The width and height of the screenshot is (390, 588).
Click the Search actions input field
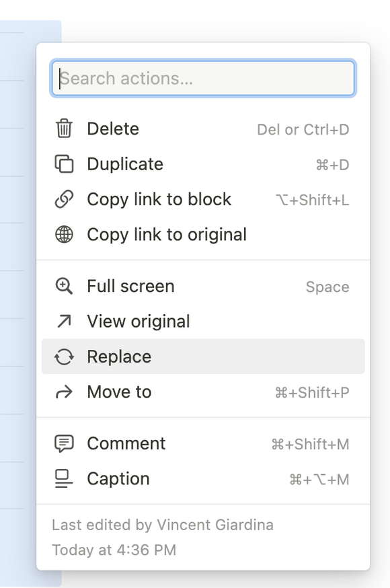(x=202, y=78)
